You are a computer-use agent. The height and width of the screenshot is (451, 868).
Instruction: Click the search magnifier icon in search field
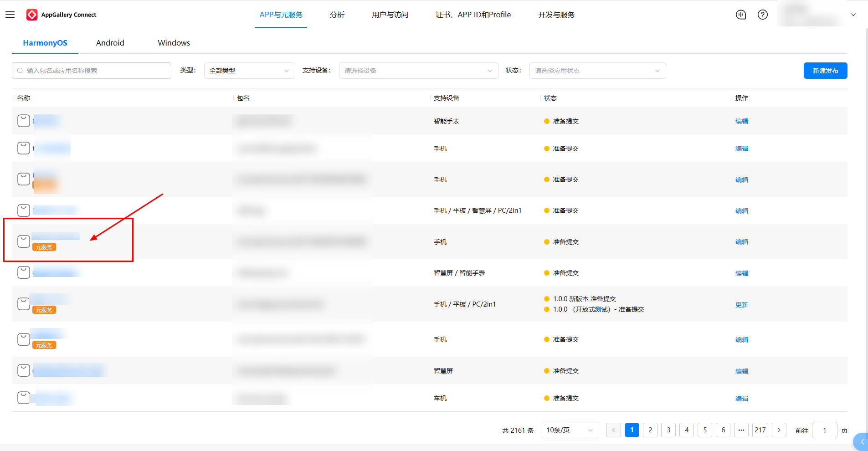pos(20,70)
